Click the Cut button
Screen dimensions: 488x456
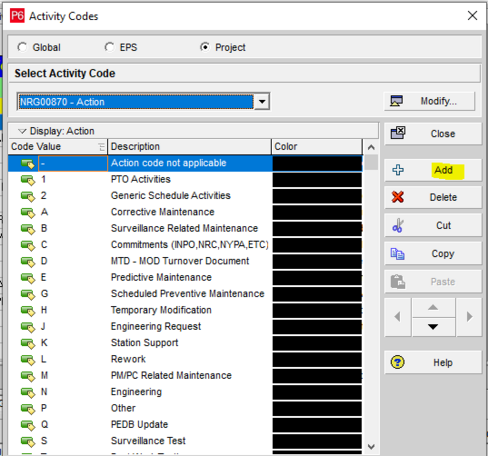433,225
